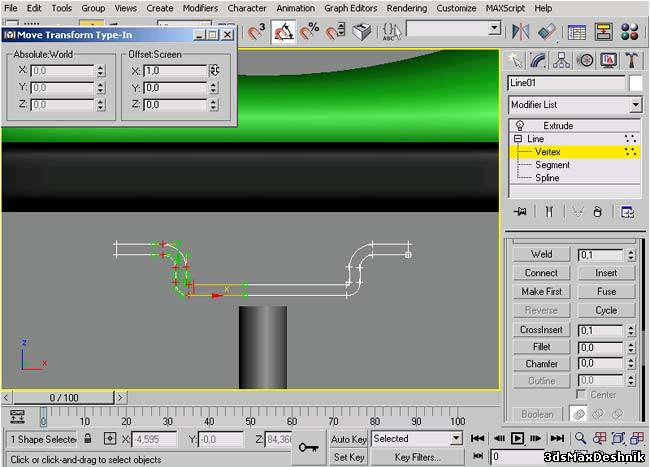Click the Set Keys key icon
This screenshot has width=650, height=467.
pos(309,448)
